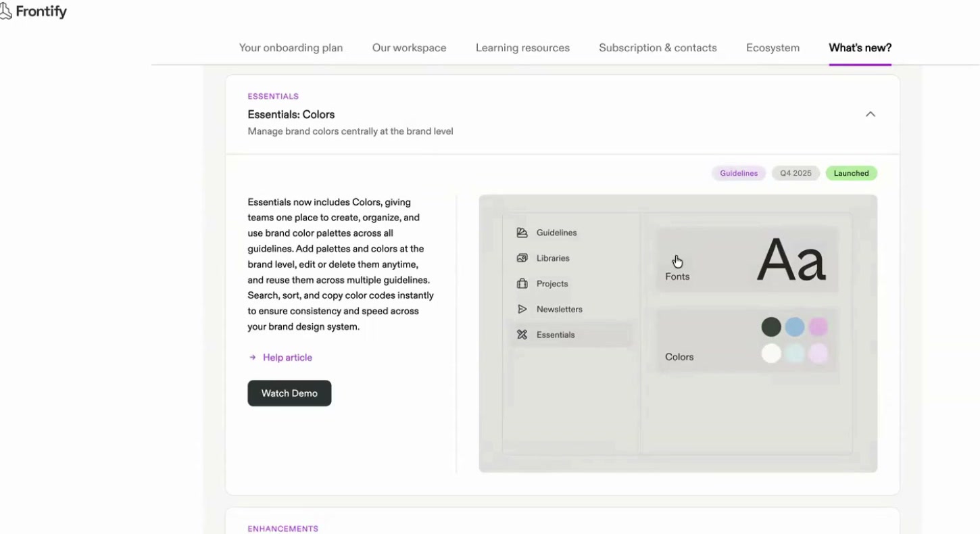980x534 pixels.
Task: Click the arrow icon beside Help article
Action: (253, 358)
